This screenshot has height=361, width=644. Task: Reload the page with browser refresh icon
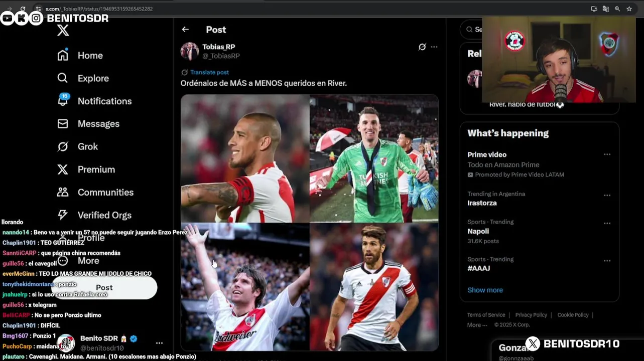(x=23, y=9)
